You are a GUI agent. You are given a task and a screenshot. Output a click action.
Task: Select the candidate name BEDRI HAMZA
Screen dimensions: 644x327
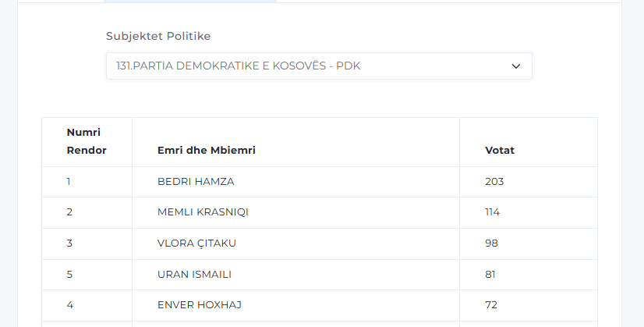pyautogui.click(x=196, y=182)
